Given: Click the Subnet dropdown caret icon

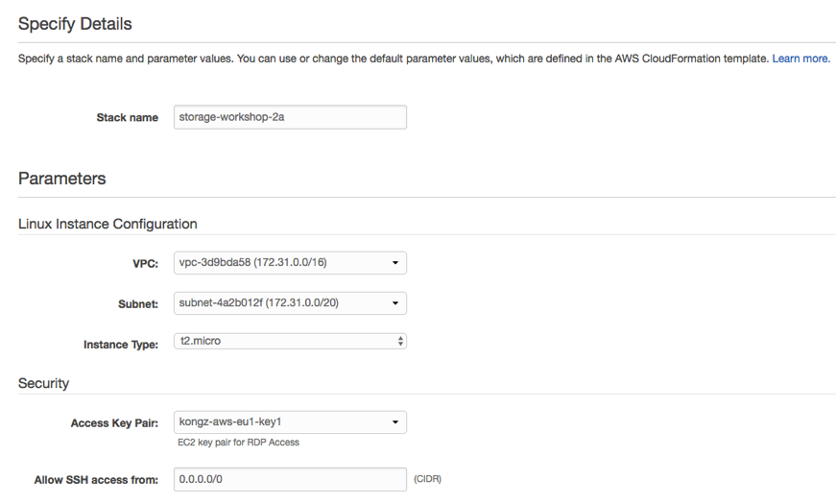Looking at the screenshot, I should tap(395, 303).
